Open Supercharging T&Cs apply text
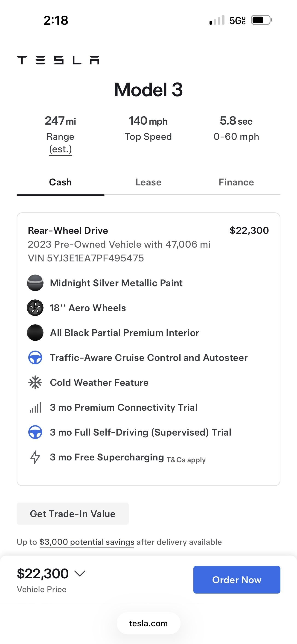This screenshot has height=644, width=297. tap(186, 460)
